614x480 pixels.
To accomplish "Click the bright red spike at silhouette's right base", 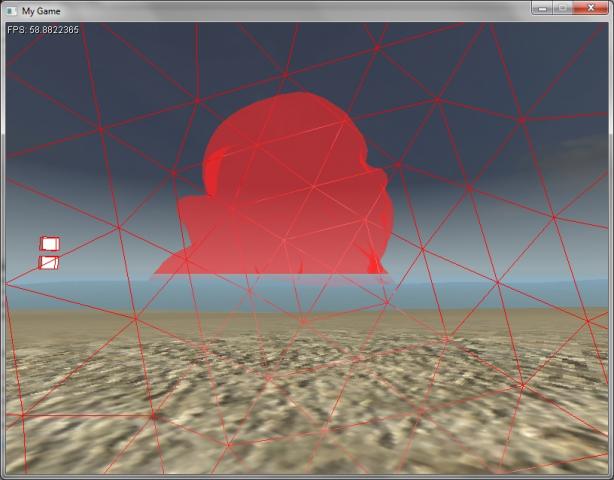I will (x=376, y=263).
